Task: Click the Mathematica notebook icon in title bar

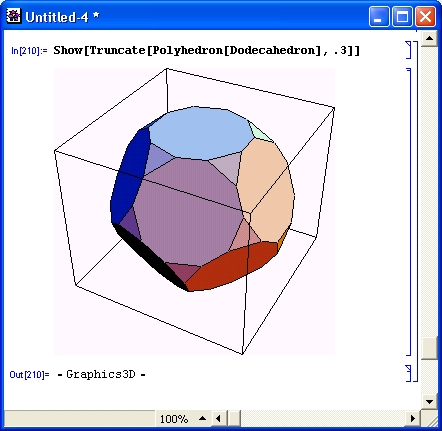Action: (13, 16)
